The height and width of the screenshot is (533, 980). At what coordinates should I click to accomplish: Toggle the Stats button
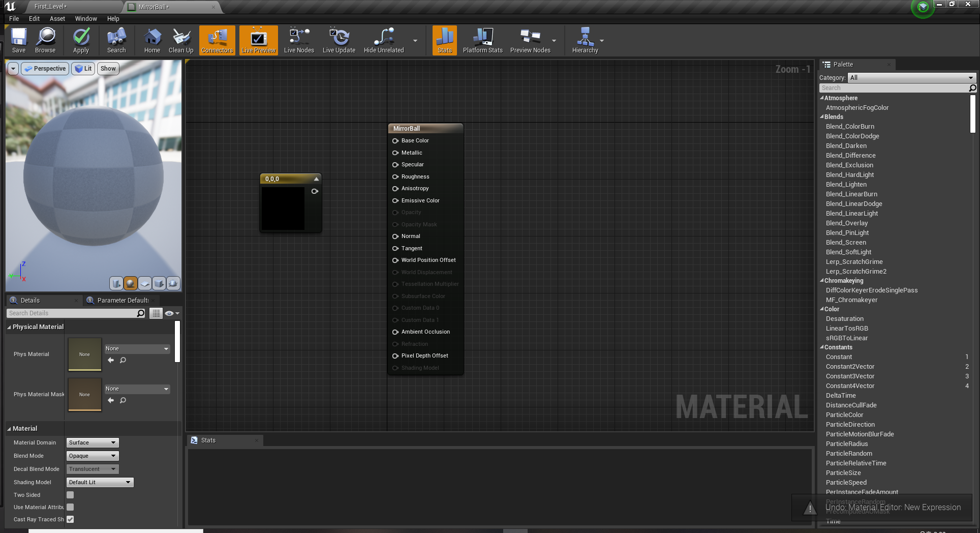click(445, 40)
